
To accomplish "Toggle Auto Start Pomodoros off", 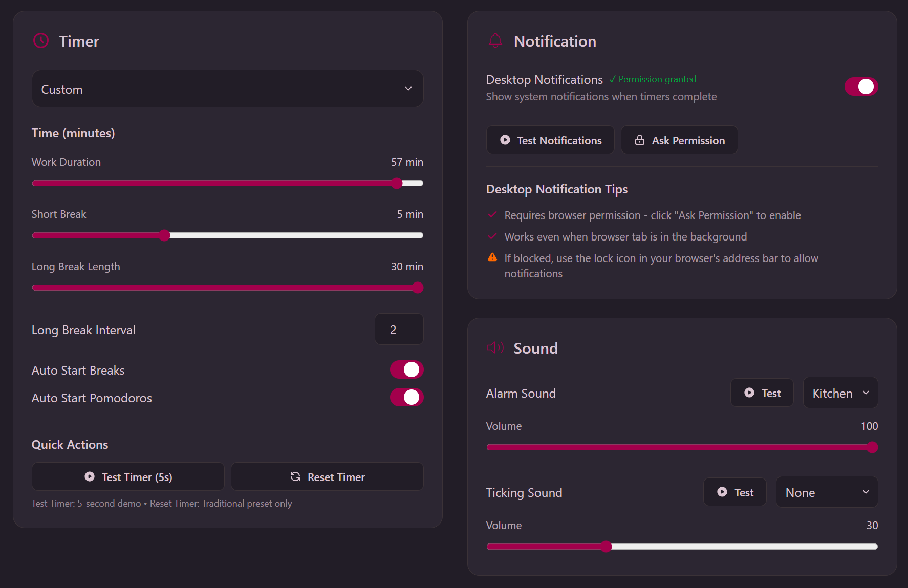I will click(406, 397).
